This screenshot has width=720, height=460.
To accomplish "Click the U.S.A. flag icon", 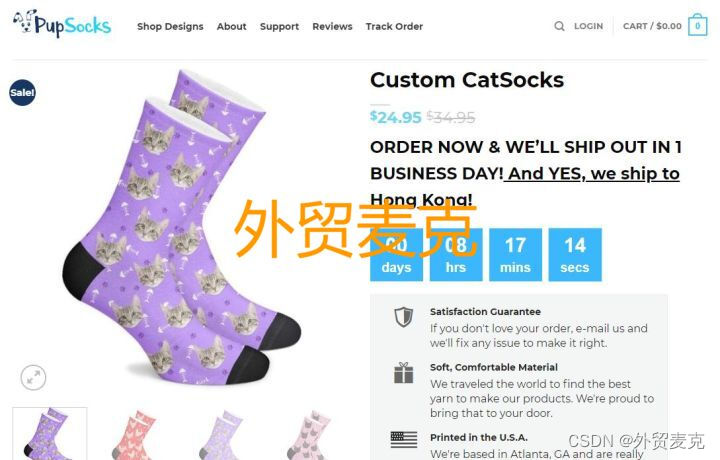I will pyautogui.click(x=404, y=439).
